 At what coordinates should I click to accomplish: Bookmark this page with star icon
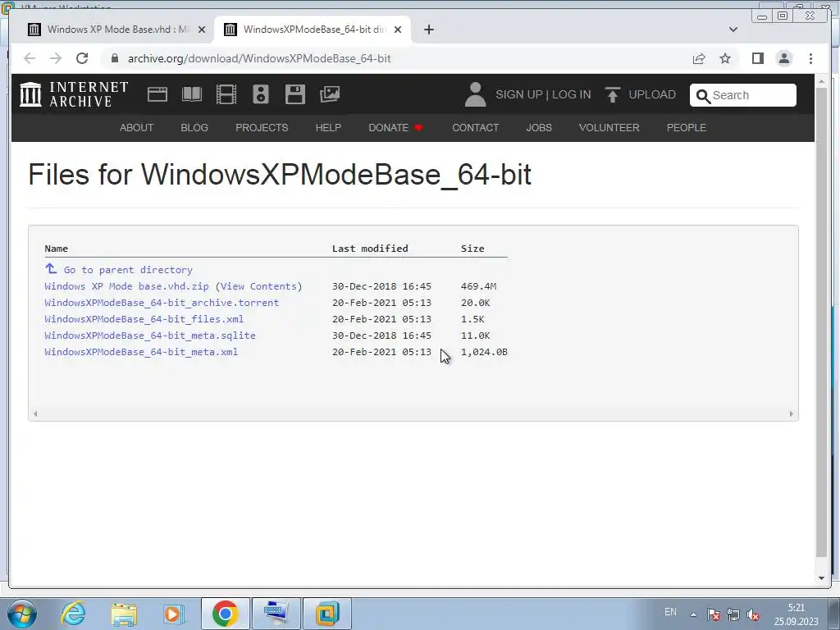[x=725, y=58]
